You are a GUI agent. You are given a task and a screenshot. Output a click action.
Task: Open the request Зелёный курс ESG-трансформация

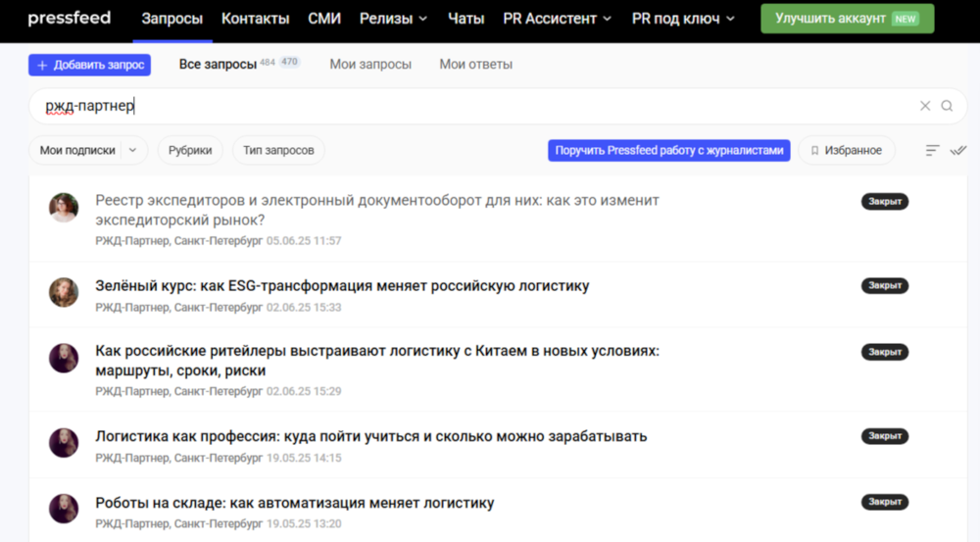(x=342, y=285)
